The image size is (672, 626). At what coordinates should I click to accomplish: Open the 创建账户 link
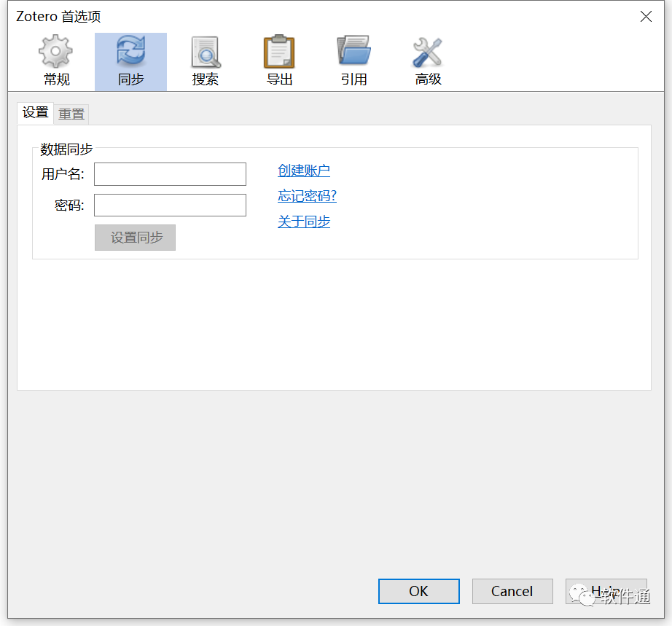(x=304, y=171)
